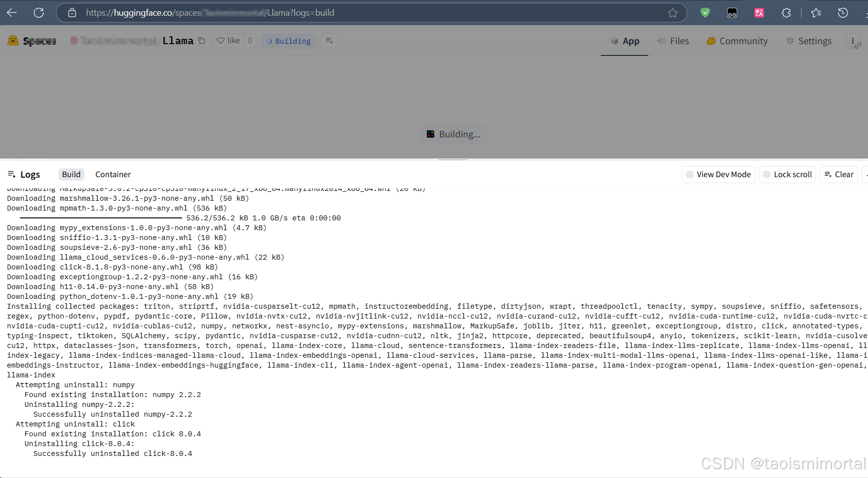Click the bookmark star in the address bar
868x478 pixels.
pyautogui.click(x=673, y=13)
